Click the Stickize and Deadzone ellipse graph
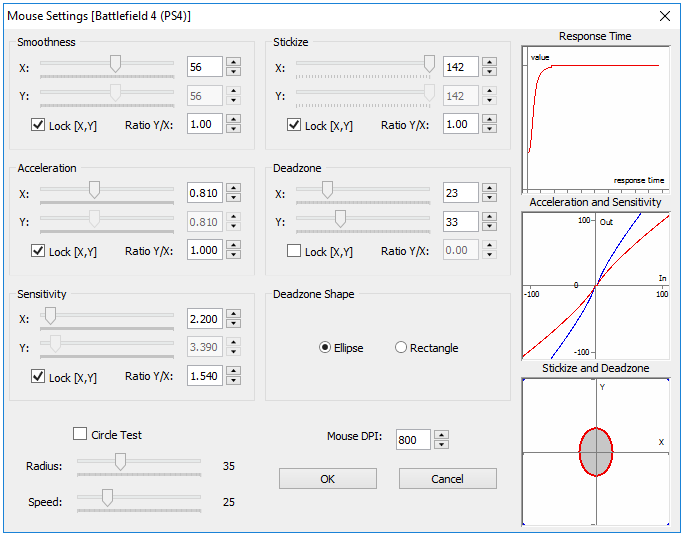This screenshot has height=536, width=684. point(595,452)
